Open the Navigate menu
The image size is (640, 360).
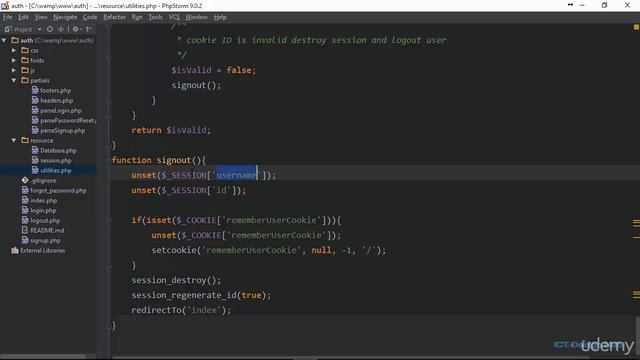pyautogui.click(x=65, y=17)
